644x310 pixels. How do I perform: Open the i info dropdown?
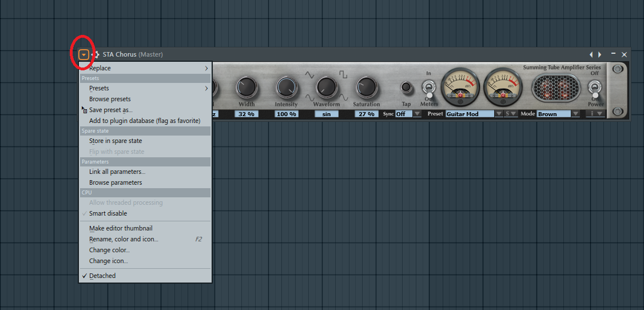(x=595, y=114)
